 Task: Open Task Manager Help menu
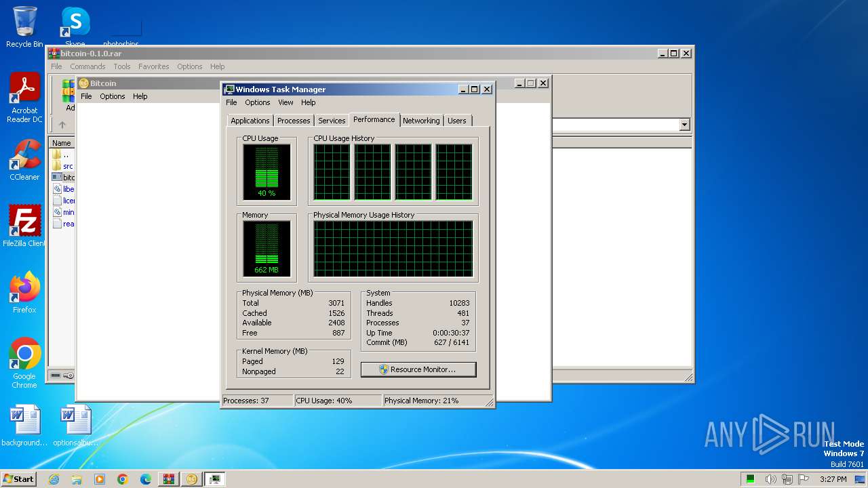pyautogui.click(x=309, y=102)
